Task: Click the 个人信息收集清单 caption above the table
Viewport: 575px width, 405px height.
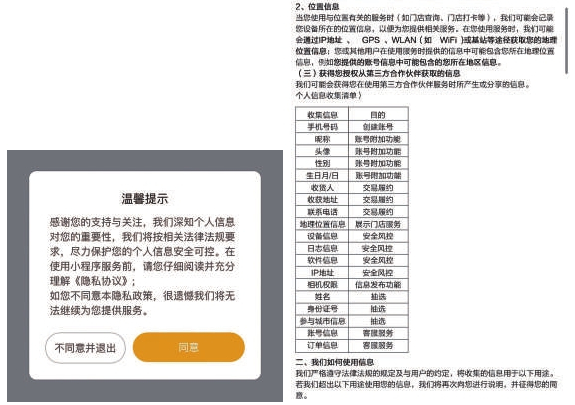Action: tap(329, 95)
